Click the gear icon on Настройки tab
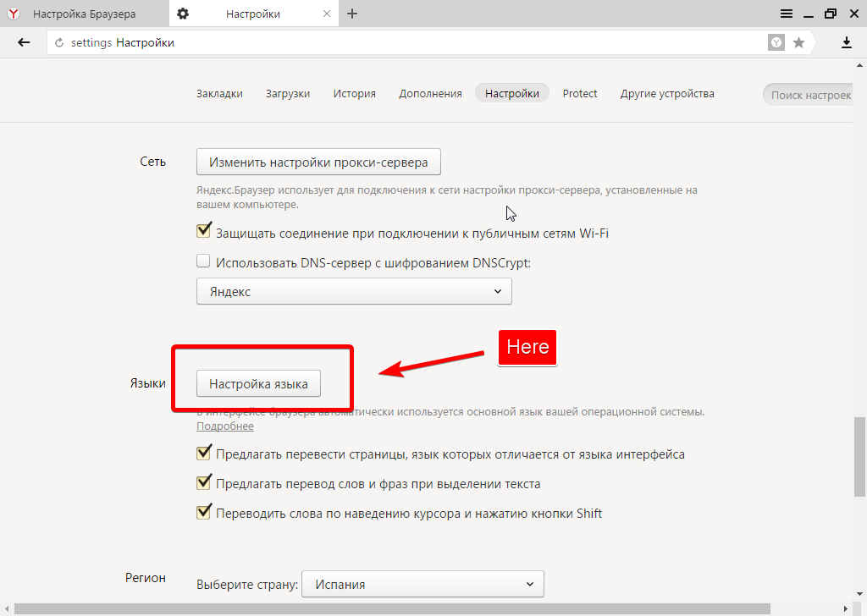 pos(183,14)
